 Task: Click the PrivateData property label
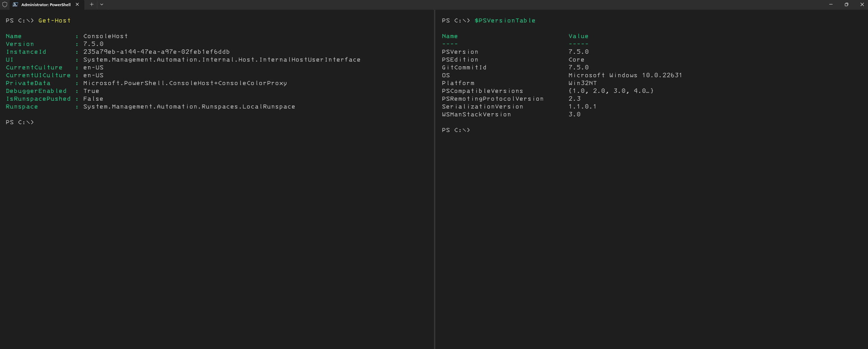coord(28,83)
